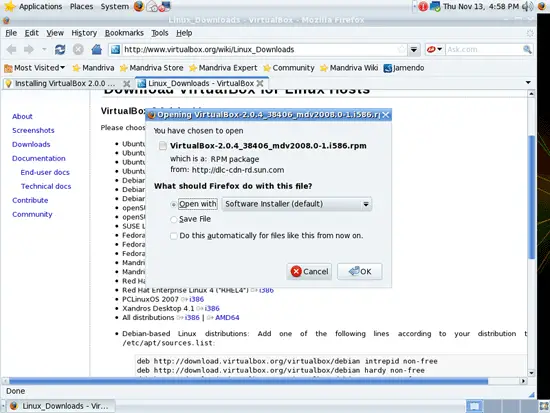Click the Ask.com search field
The height and width of the screenshot is (413, 550).
pyautogui.click(x=484, y=49)
